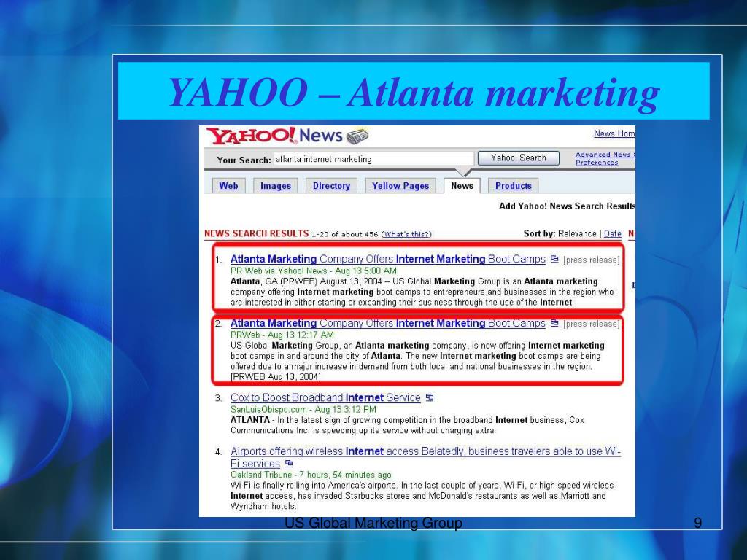The image size is (747, 560).
Task: Open the Advanced News search link
Action: click(x=605, y=155)
